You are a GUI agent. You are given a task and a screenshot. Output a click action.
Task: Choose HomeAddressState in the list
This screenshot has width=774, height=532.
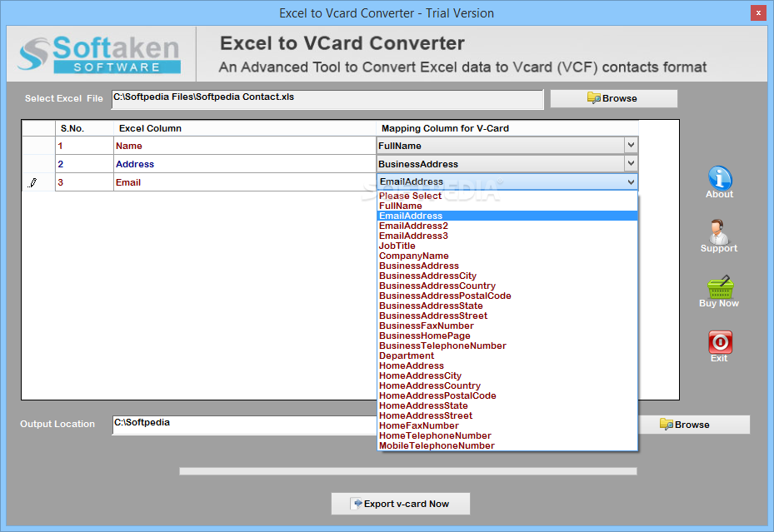(507, 405)
